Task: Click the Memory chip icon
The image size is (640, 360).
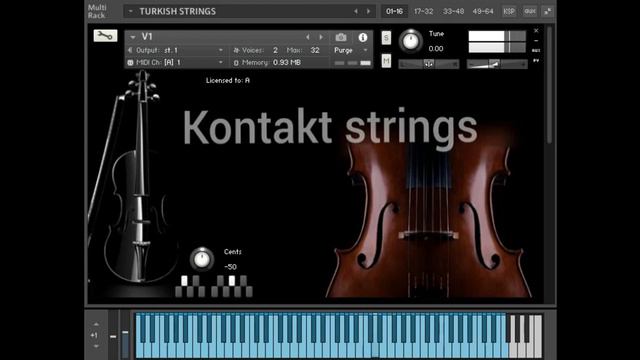Action: pos(236,62)
